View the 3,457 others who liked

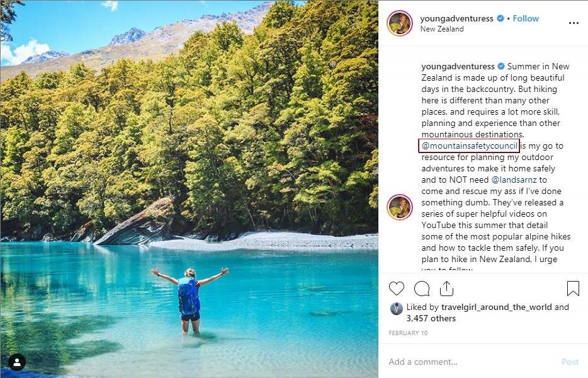[431, 319]
